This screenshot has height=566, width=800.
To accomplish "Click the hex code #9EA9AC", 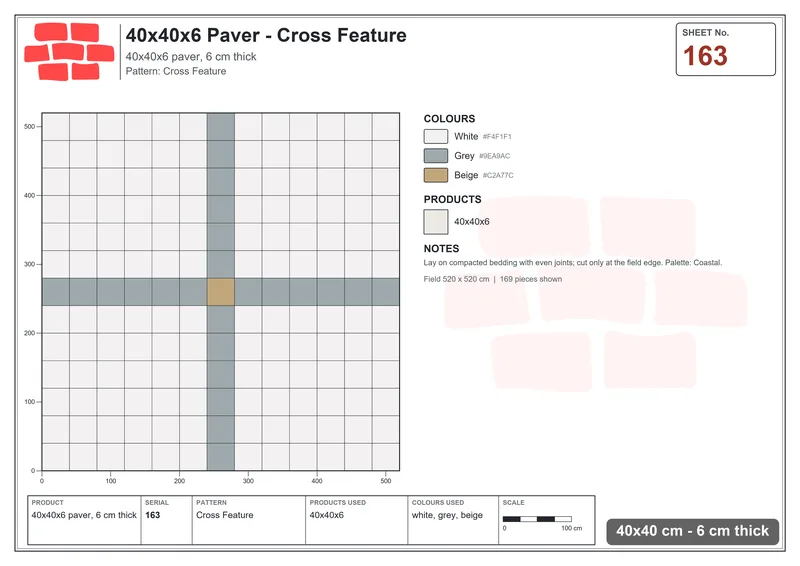I will [x=494, y=156].
